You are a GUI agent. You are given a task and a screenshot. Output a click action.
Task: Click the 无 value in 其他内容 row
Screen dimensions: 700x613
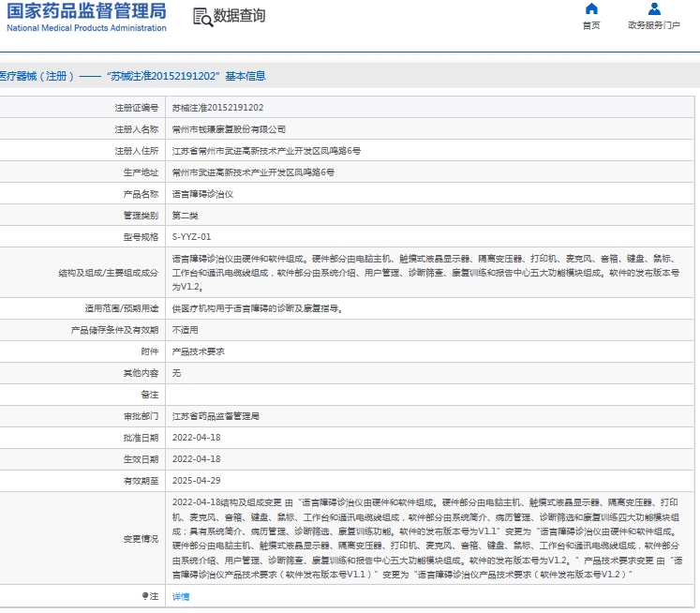[177, 373]
